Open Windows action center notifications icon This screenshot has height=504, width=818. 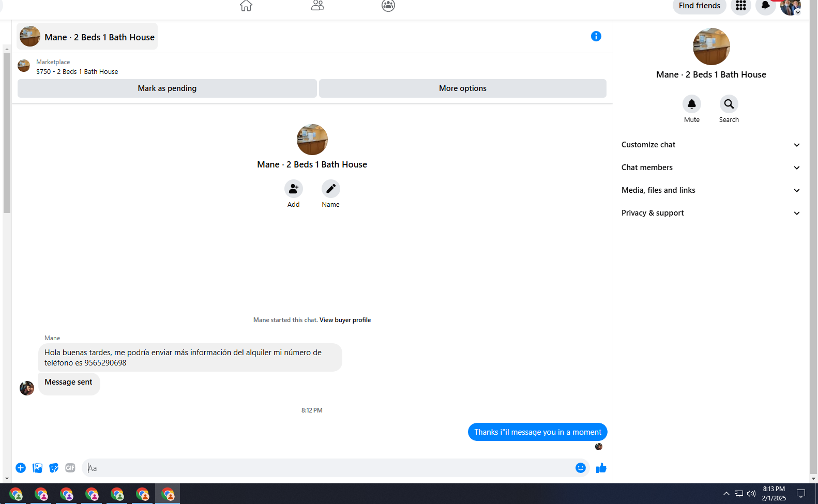coord(801,494)
